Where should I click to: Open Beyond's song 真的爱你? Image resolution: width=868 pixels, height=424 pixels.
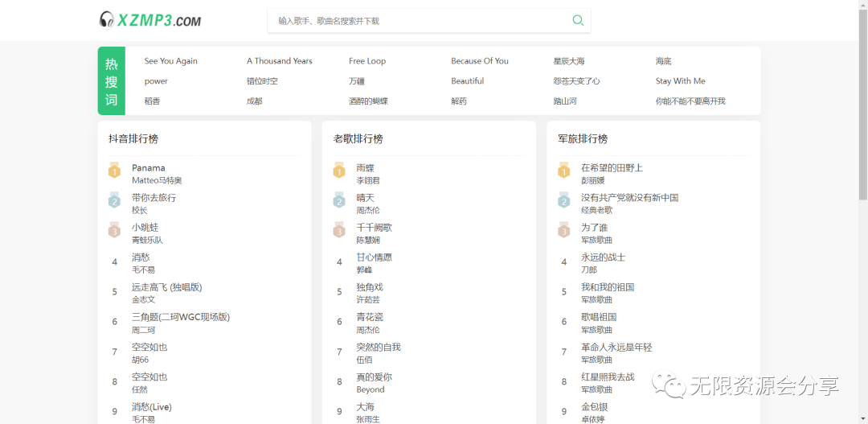click(x=375, y=377)
